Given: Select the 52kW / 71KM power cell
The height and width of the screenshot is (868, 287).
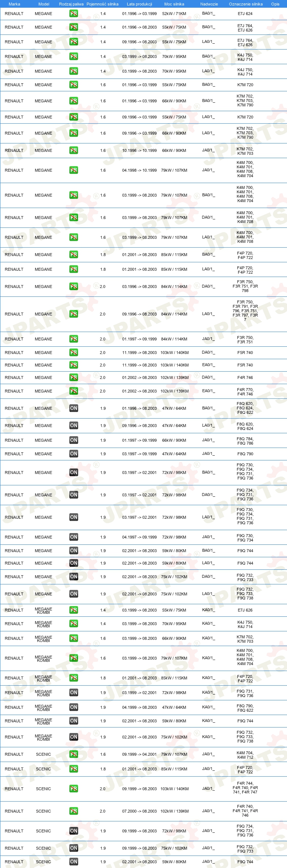Looking at the screenshot, I should coord(174,14).
